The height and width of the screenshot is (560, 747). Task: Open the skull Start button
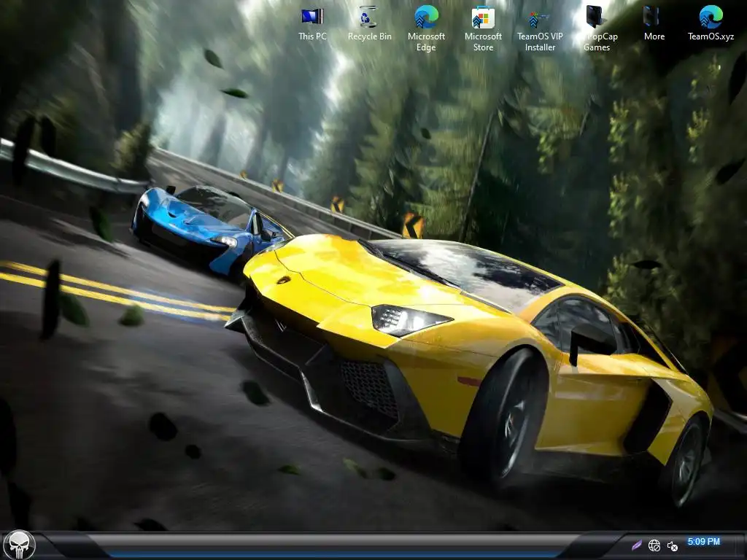point(20,545)
